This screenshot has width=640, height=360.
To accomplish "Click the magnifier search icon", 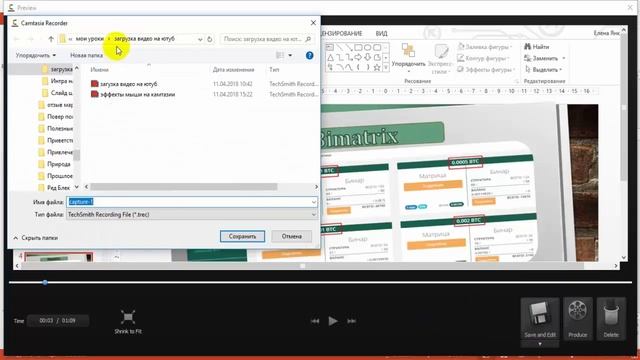I will [308, 39].
